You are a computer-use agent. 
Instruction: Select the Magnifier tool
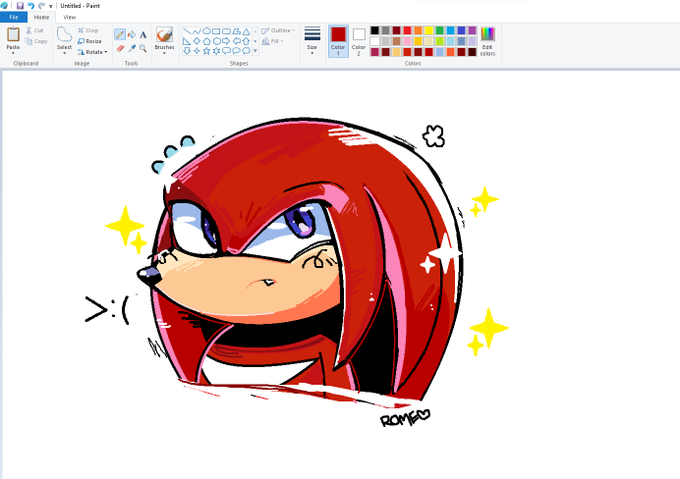click(143, 48)
